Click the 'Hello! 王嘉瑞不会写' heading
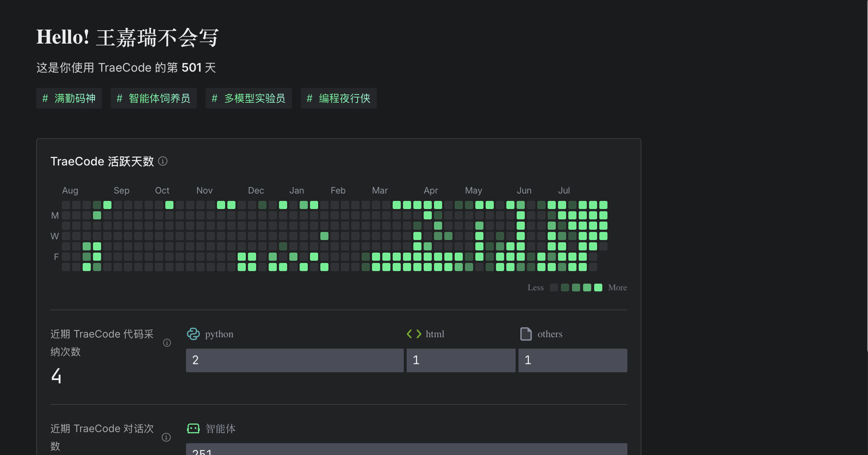This screenshot has width=868, height=455. (x=128, y=37)
